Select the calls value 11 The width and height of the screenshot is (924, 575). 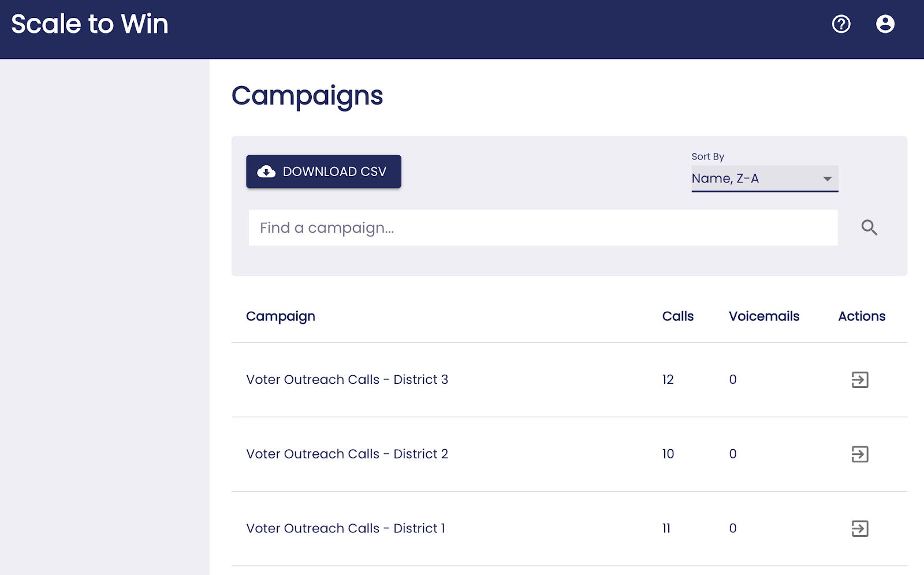[x=666, y=529]
